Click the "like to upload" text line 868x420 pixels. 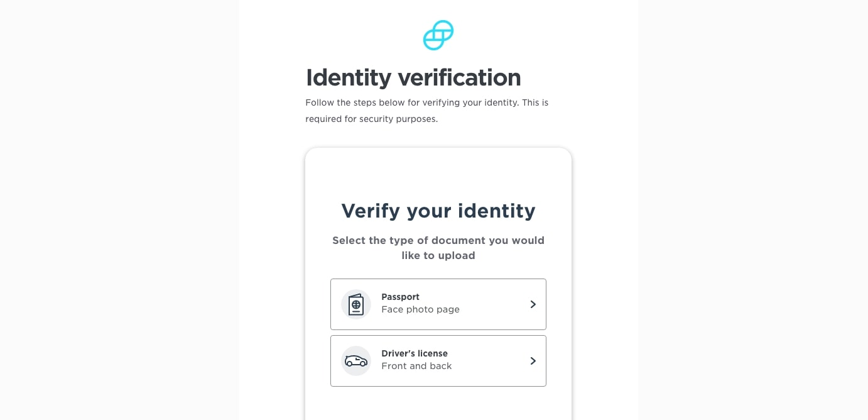click(438, 256)
